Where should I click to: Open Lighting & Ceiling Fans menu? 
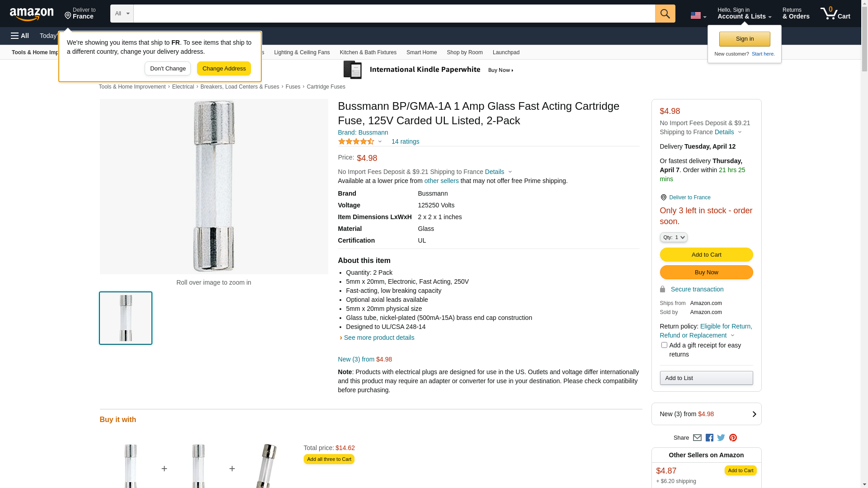click(302, 52)
